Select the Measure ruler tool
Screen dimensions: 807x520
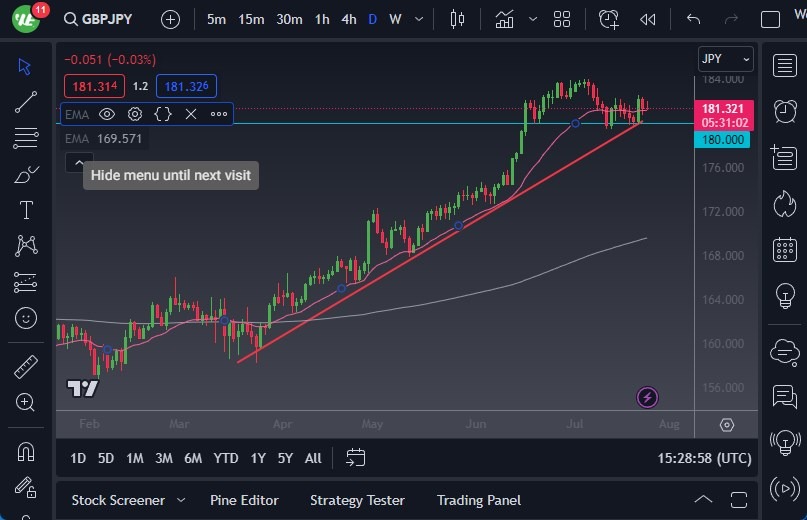pyautogui.click(x=26, y=367)
